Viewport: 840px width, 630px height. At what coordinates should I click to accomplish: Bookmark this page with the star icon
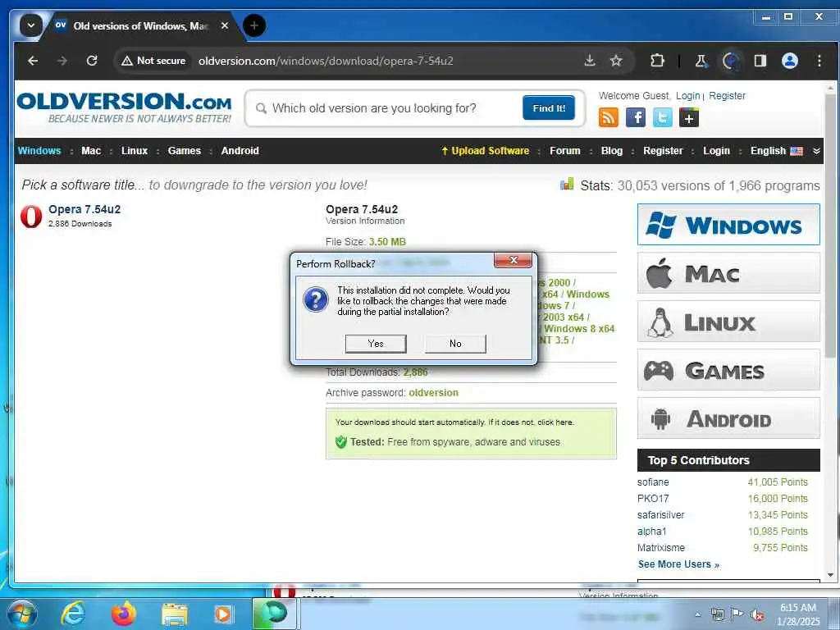pyautogui.click(x=616, y=61)
